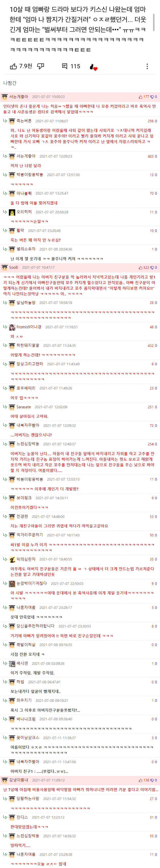Click Fromis9이나경's profile picture
This screenshot has width=160, height=868.
tap(12, 327)
